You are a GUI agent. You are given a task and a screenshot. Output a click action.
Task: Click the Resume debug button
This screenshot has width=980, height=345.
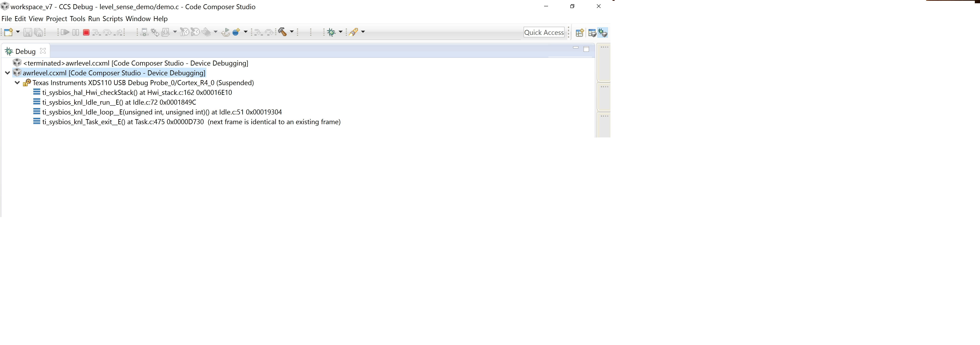(x=65, y=32)
